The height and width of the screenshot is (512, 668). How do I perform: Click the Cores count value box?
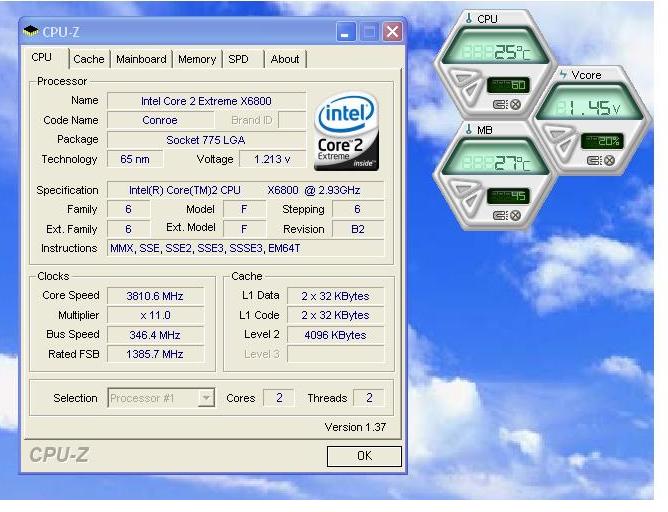pos(279,398)
